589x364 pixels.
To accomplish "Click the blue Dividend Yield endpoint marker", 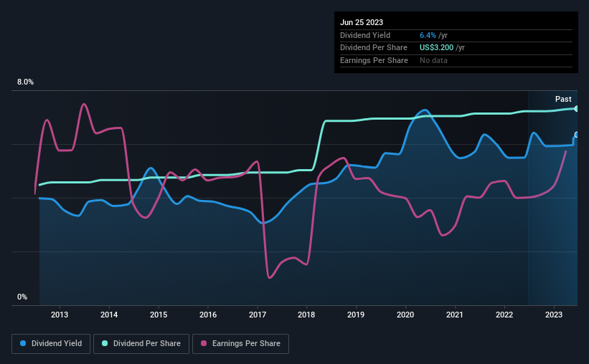I will 576,135.
